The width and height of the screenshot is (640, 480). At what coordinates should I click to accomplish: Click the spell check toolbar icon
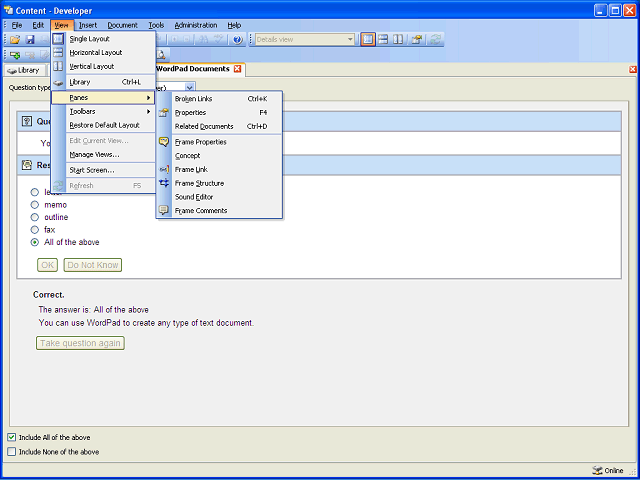pos(219,40)
